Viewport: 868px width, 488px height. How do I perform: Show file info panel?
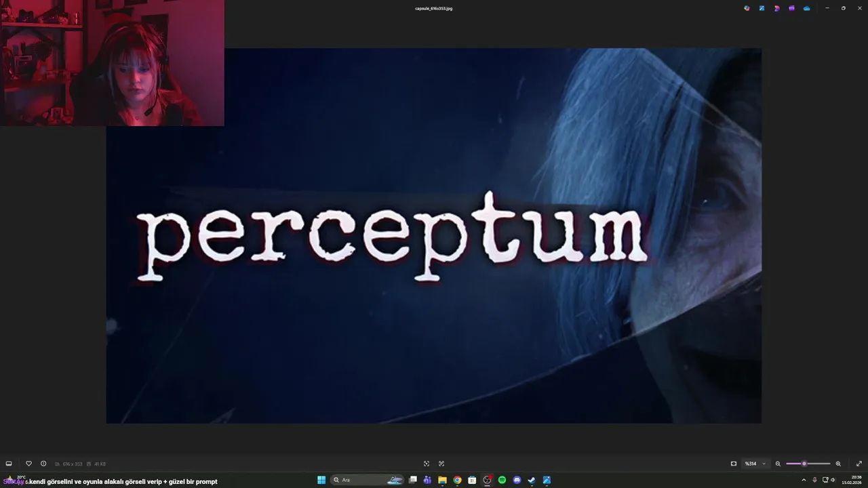point(43,464)
